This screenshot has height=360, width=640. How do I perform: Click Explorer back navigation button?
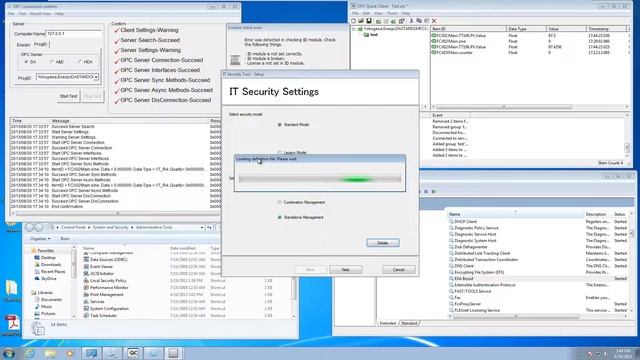30,227
